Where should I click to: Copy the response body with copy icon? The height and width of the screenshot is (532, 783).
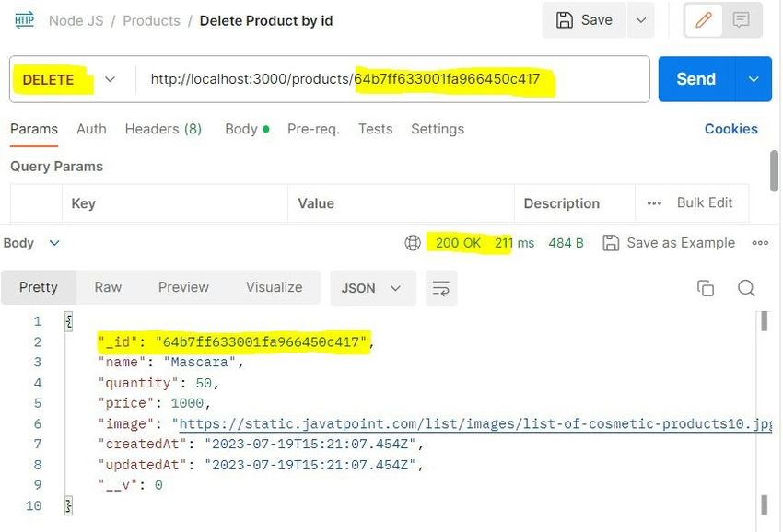[706, 288]
